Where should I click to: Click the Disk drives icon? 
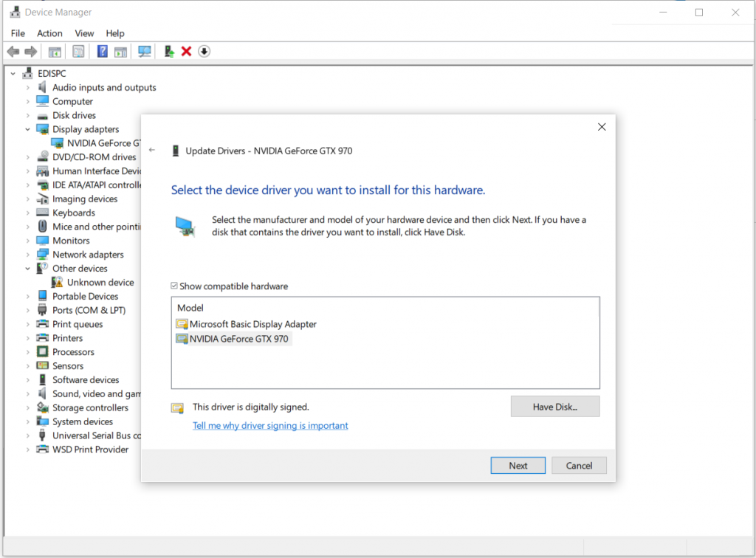pyautogui.click(x=42, y=116)
